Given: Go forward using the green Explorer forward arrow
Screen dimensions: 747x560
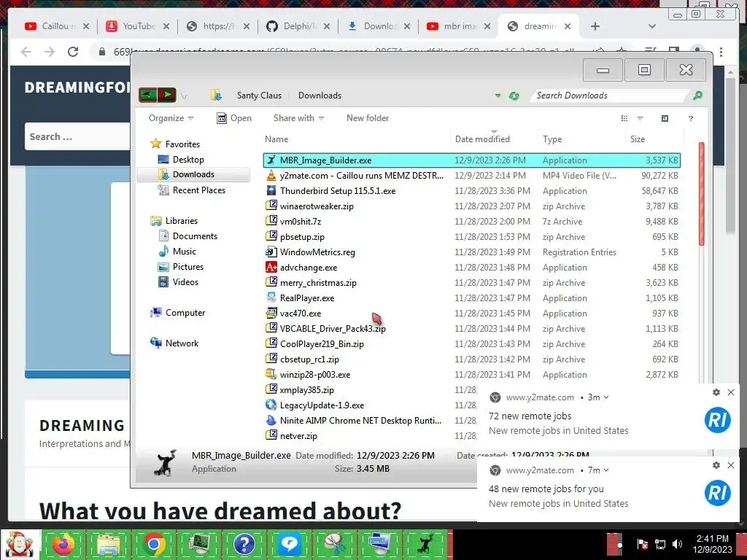Looking at the screenshot, I should pos(167,95).
